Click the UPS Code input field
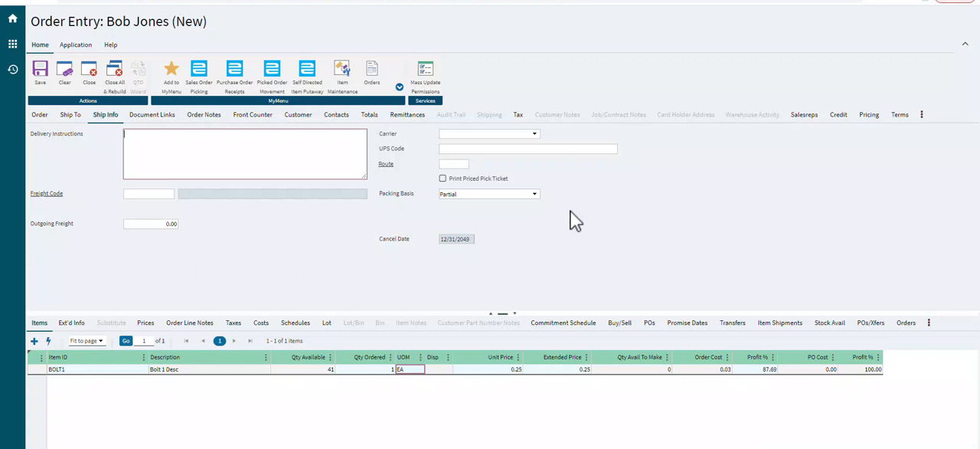The width and height of the screenshot is (980, 449). 528,149
